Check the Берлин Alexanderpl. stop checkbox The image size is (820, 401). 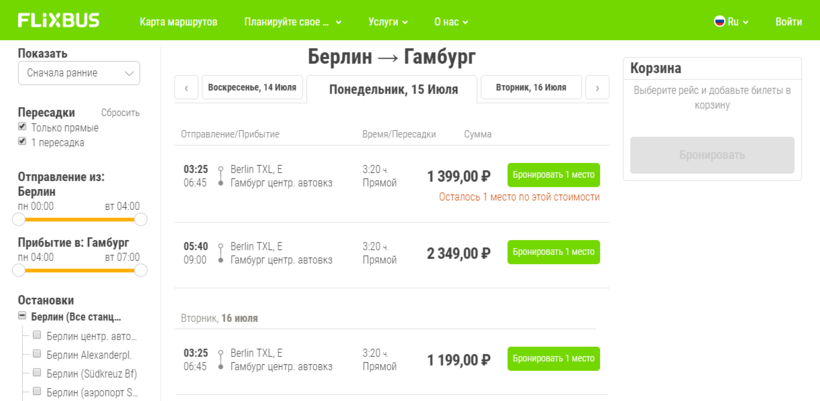coord(37,354)
